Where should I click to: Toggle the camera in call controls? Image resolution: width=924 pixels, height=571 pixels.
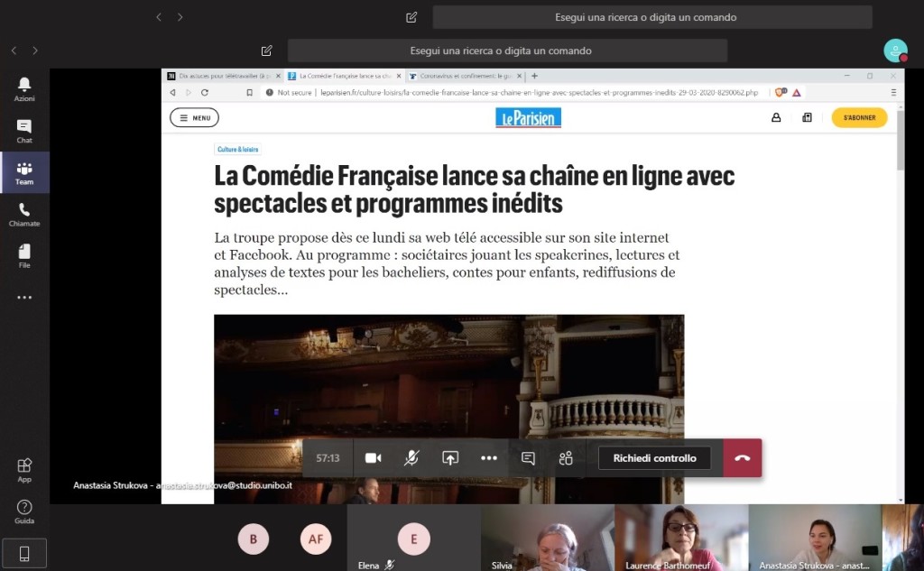click(373, 458)
